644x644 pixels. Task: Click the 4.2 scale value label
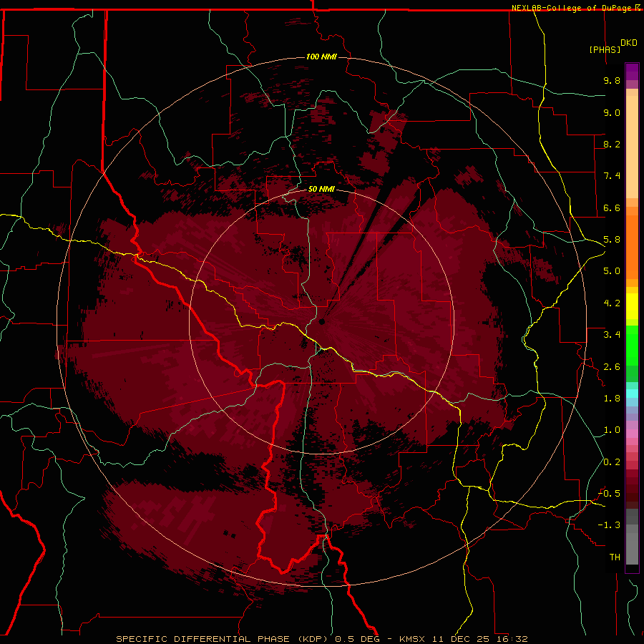click(612, 303)
